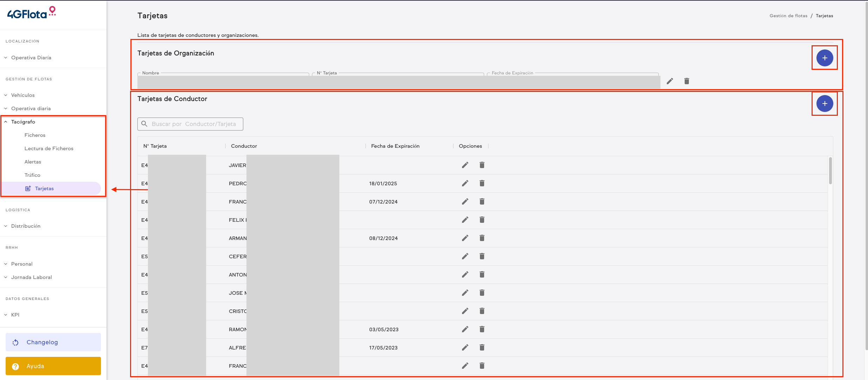Open Ficheros under Tacógrafo
The height and width of the screenshot is (380, 868).
tap(35, 135)
